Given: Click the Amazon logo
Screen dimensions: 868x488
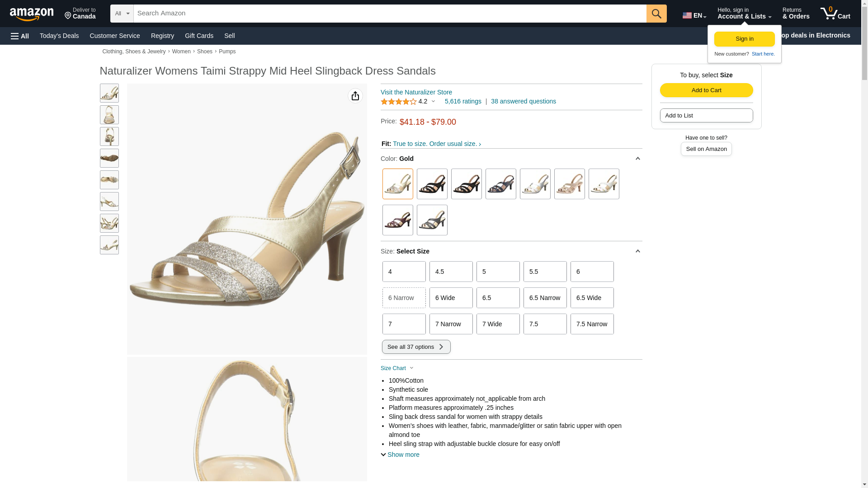Looking at the screenshot, I should [32, 14].
